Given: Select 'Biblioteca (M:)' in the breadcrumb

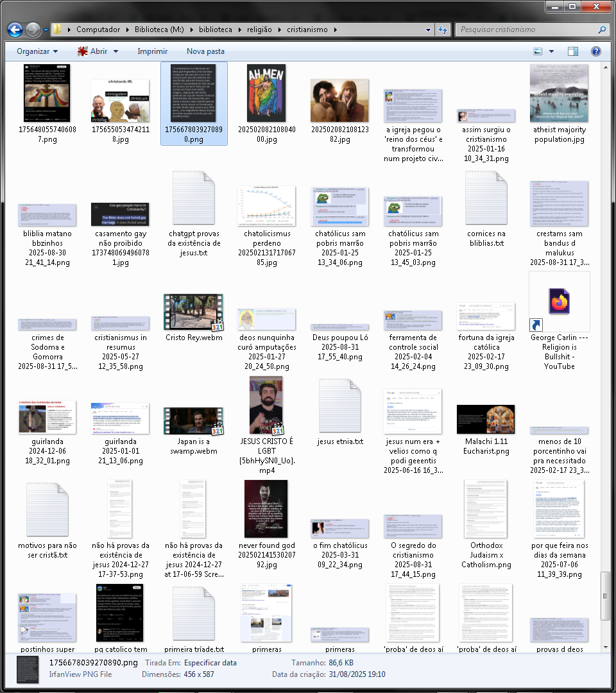Looking at the screenshot, I should point(159,30).
